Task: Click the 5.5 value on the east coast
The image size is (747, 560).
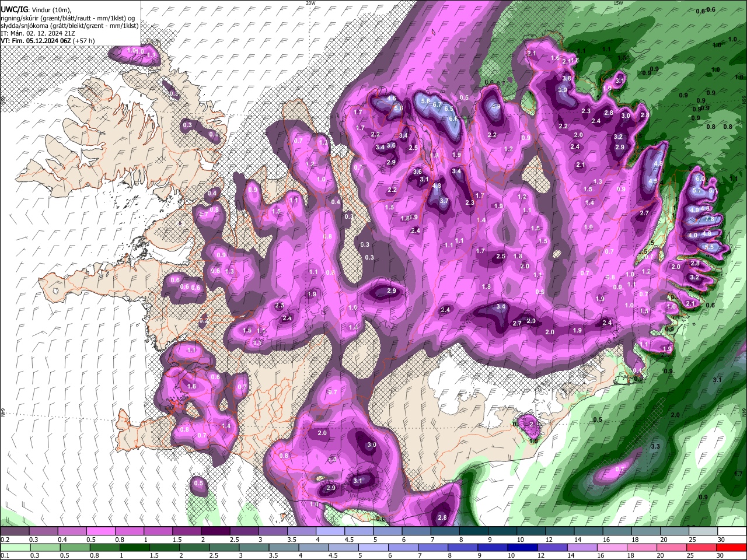Action: [x=710, y=247]
